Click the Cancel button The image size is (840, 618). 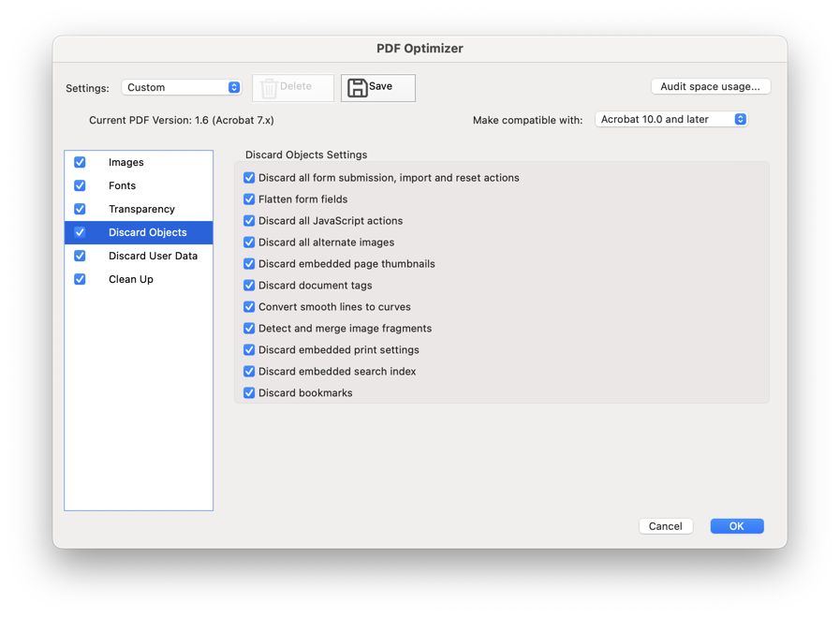click(x=666, y=526)
